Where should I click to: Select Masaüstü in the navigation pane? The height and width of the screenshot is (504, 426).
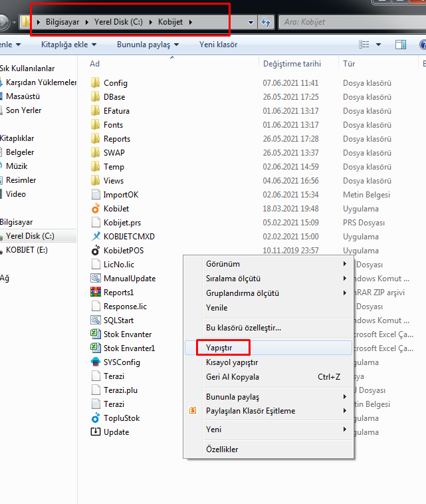(23, 96)
